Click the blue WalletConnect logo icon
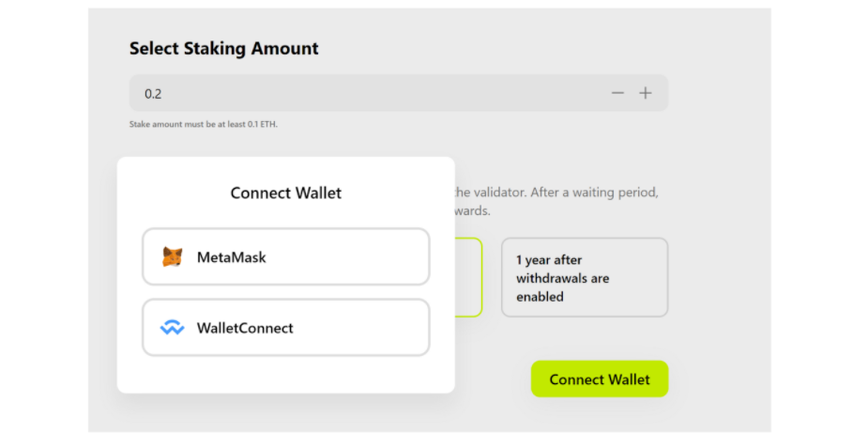Screen dimensions: 868x448 [172, 328]
